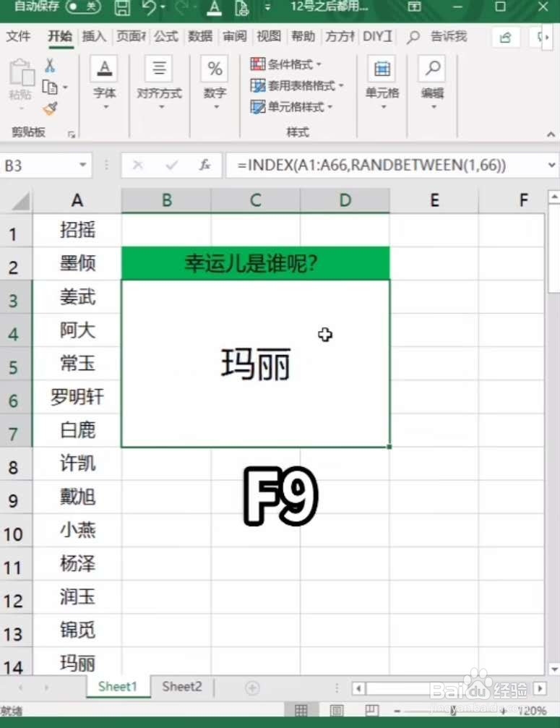Click the Normal view icon in status bar
This screenshot has height=728, width=560.
click(x=301, y=711)
